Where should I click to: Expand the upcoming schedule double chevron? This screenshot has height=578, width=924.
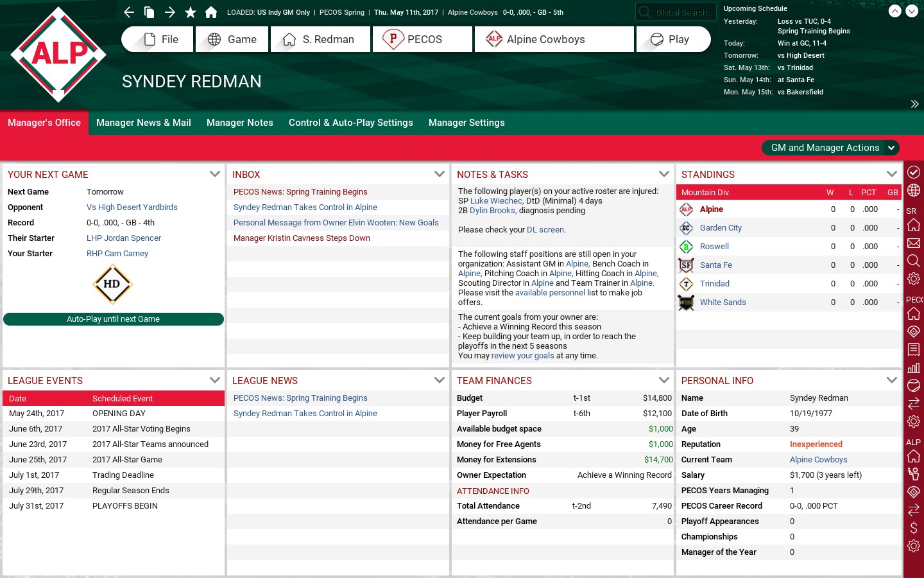click(914, 104)
